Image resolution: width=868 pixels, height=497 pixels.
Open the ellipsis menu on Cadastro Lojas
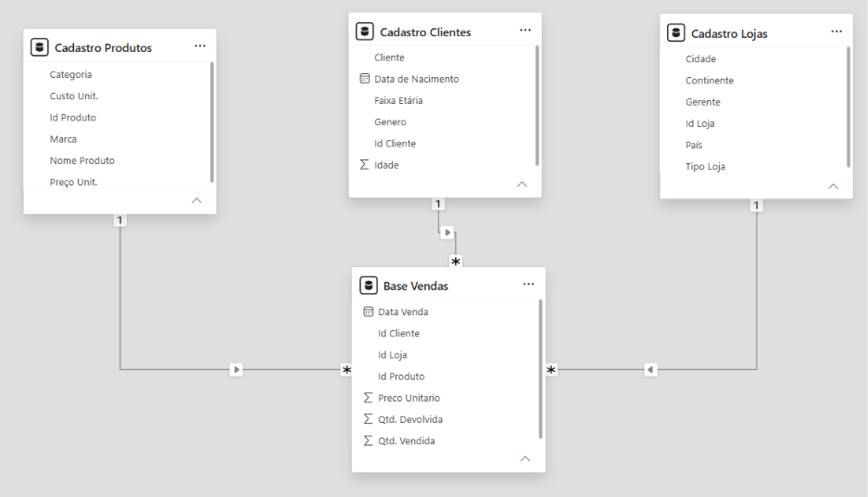click(837, 32)
